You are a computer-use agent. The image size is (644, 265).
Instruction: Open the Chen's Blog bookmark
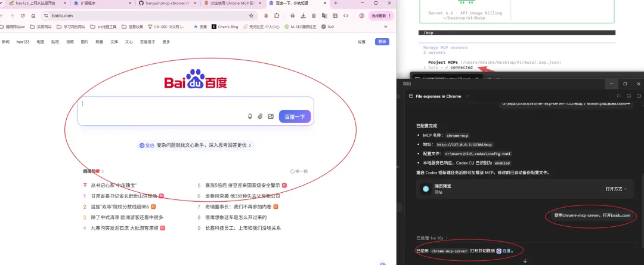coord(225,27)
